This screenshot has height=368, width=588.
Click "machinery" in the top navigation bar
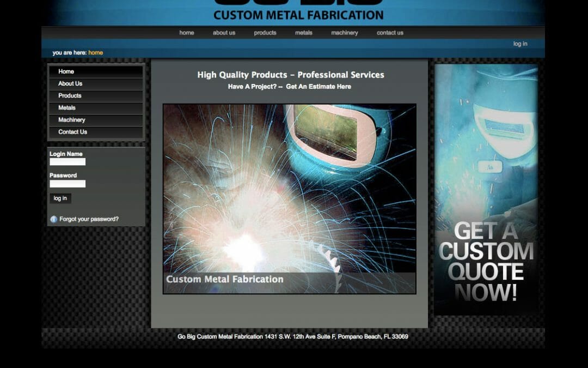click(x=345, y=33)
